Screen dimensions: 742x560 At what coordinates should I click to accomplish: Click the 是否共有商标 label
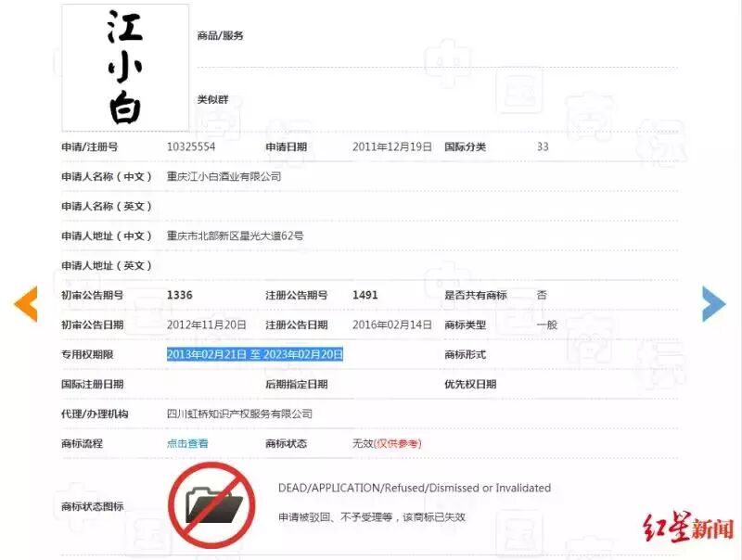(476, 295)
